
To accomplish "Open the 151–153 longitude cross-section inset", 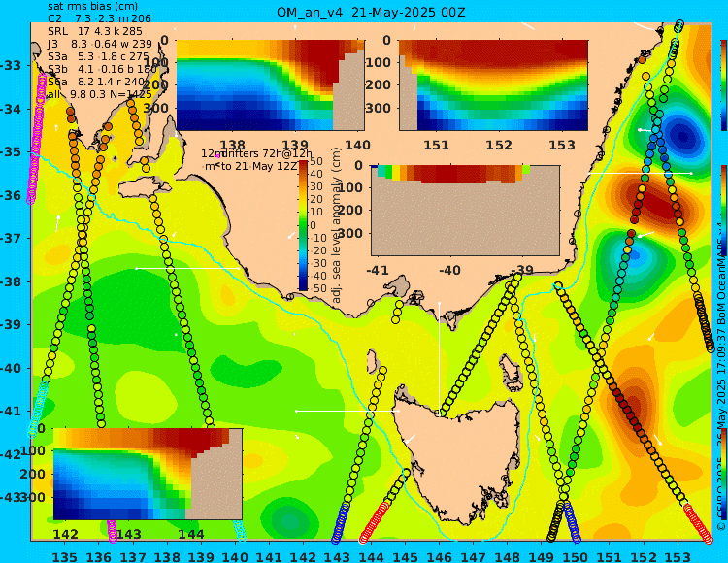I will click(x=493, y=85).
